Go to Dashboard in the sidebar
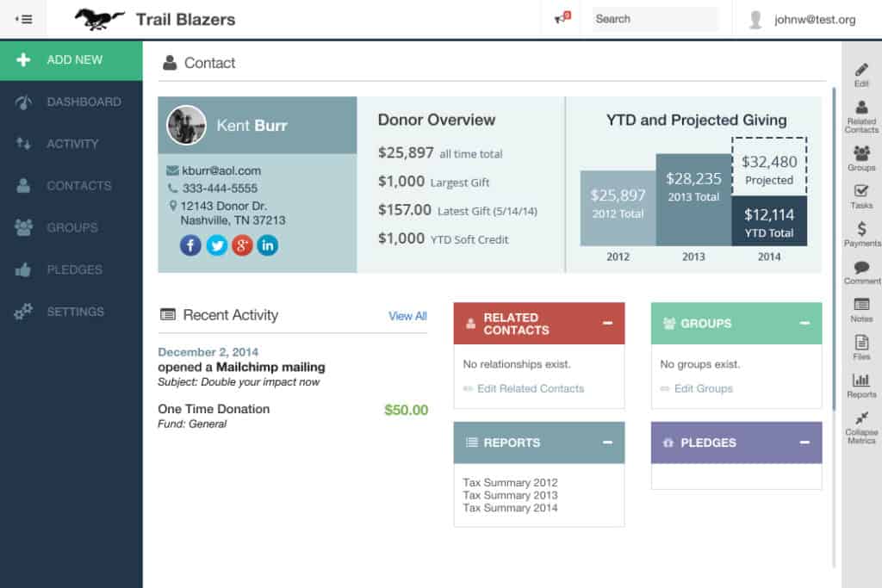Screen dimensions: 882x588 (x=71, y=102)
